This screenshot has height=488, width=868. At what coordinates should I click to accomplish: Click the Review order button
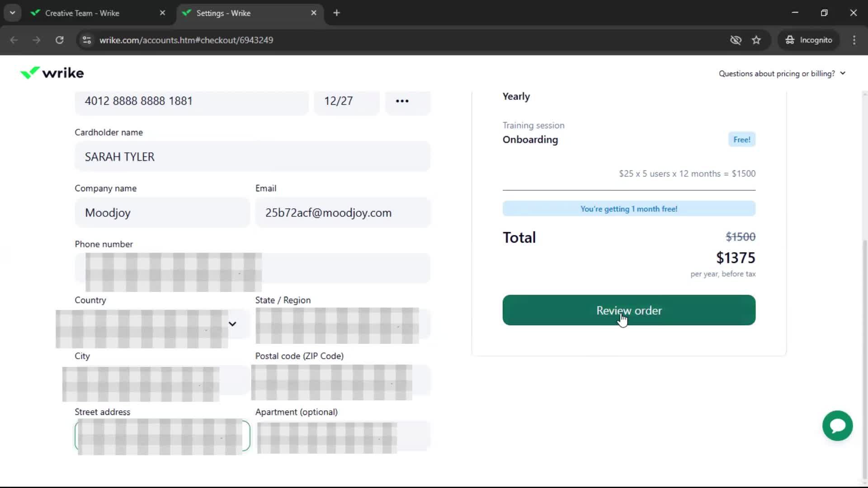pos(629,310)
